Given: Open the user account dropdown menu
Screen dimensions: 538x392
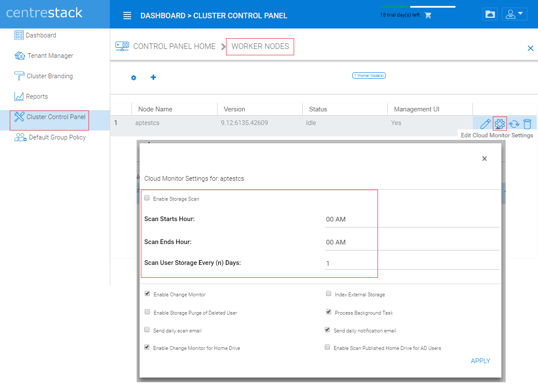Looking at the screenshot, I should (515, 14).
